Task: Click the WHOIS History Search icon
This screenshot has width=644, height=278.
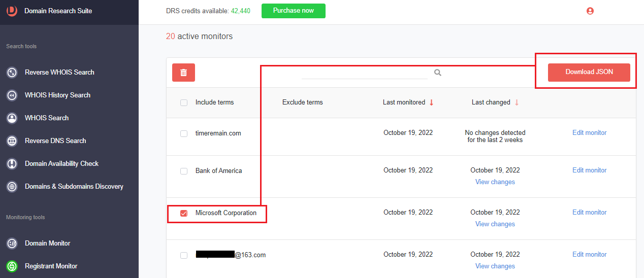Action: pyautogui.click(x=12, y=95)
